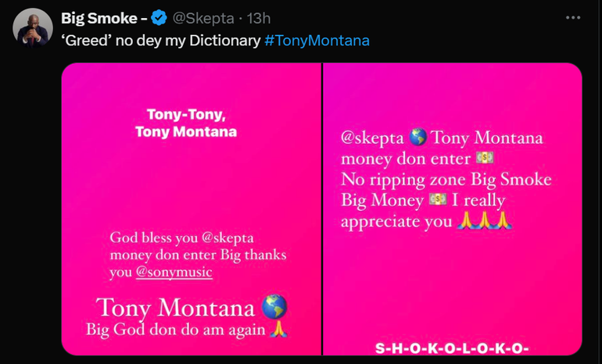Click the Big Smoke profile avatar
Image resolution: width=602 pixels, height=364 pixels.
[32, 28]
